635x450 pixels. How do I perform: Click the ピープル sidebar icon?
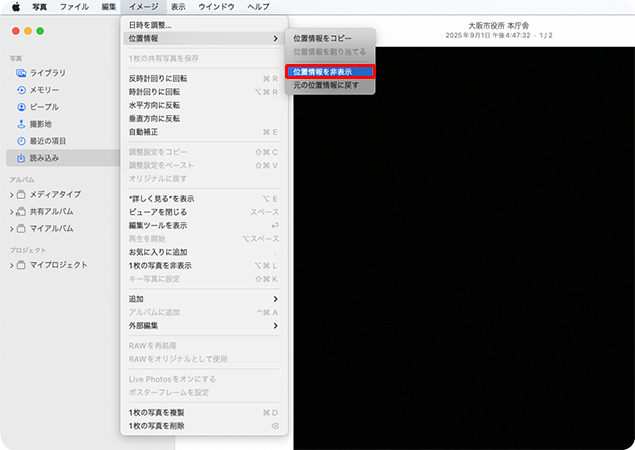[21, 107]
